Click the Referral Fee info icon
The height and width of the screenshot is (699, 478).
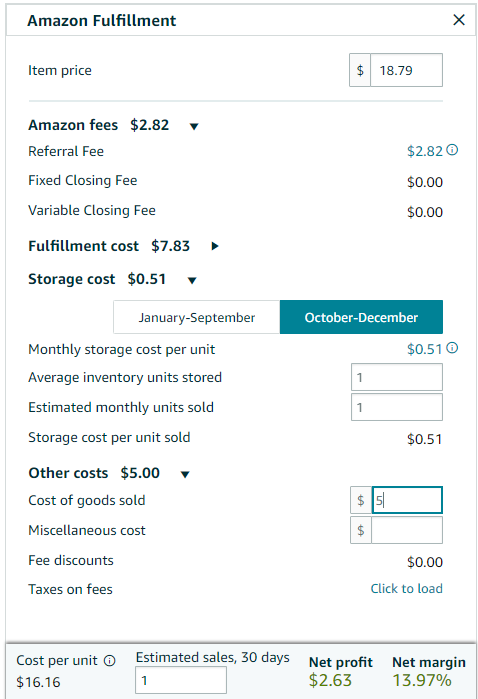click(x=452, y=150)
